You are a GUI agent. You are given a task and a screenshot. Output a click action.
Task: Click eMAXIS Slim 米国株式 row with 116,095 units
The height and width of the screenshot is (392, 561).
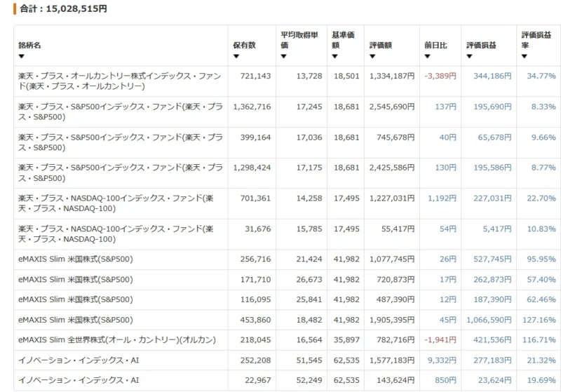(76, 299)
